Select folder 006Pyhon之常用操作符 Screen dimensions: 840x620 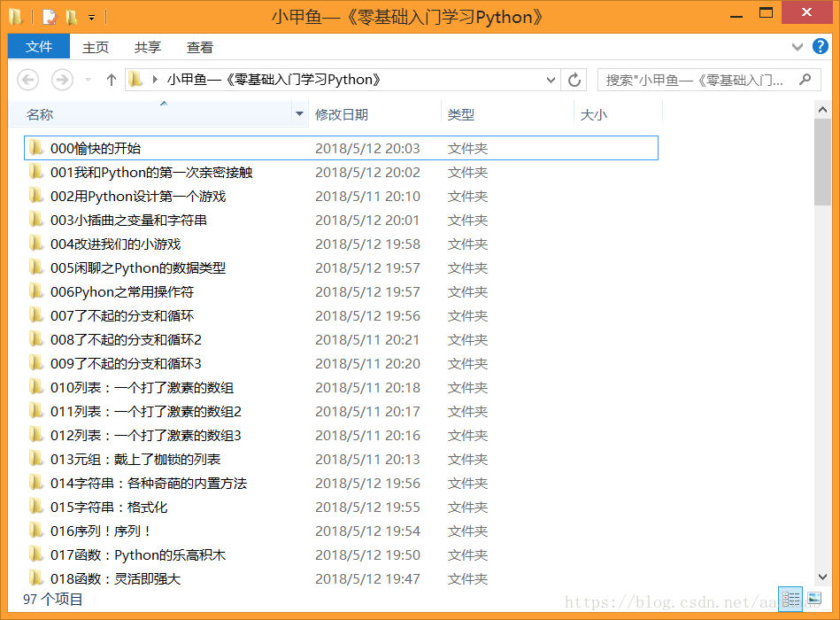[341, 292]
